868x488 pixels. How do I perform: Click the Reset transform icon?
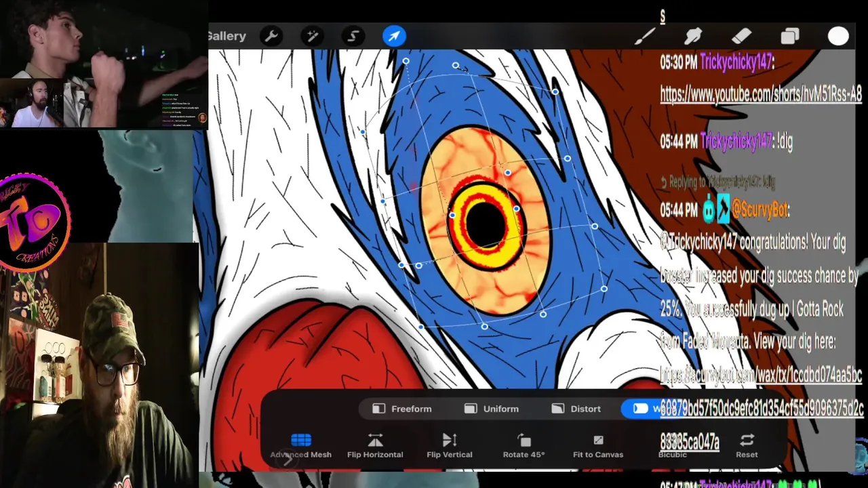click(x=747, y=441)
